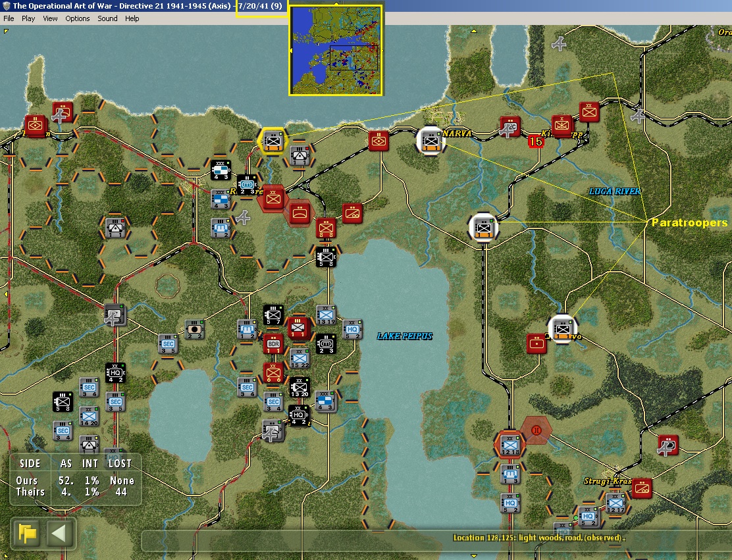Open the Sound menu

pos(107,18)
